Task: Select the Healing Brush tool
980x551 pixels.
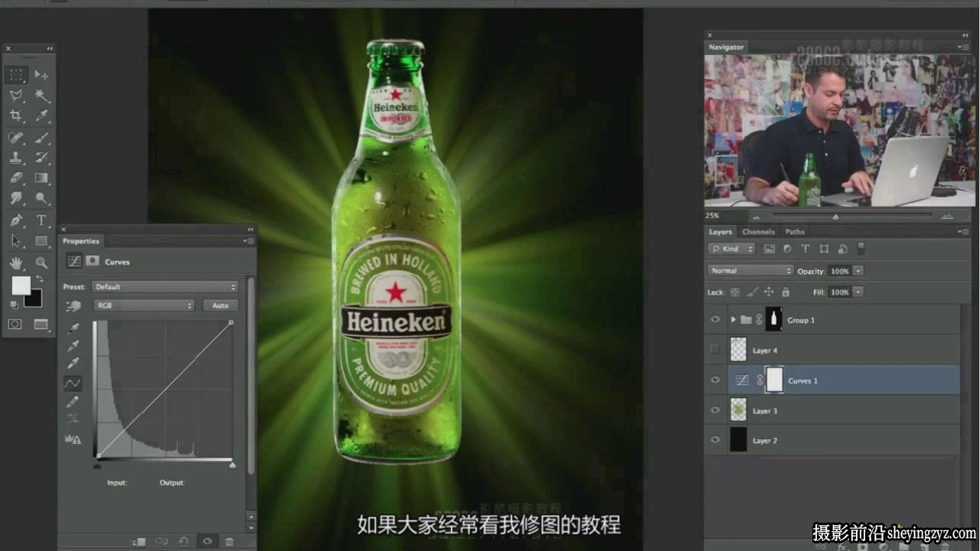Action: pyautogui.click(x=16, y=137)
